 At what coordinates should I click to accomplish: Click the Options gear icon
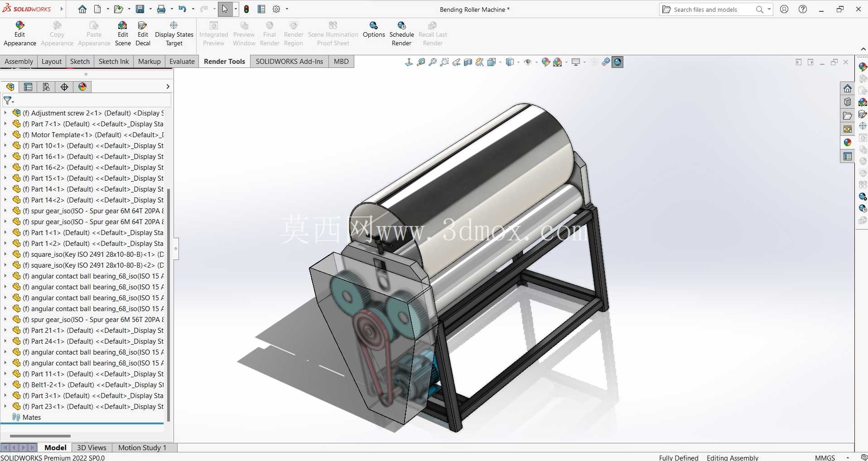click(x=276, y=9)
